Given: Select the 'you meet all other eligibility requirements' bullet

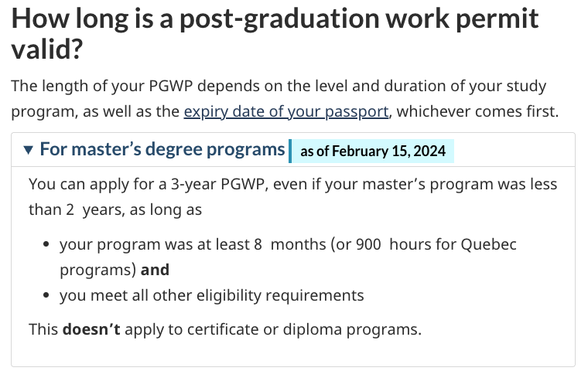Looking at the screenshot, I should click(212, 295).
